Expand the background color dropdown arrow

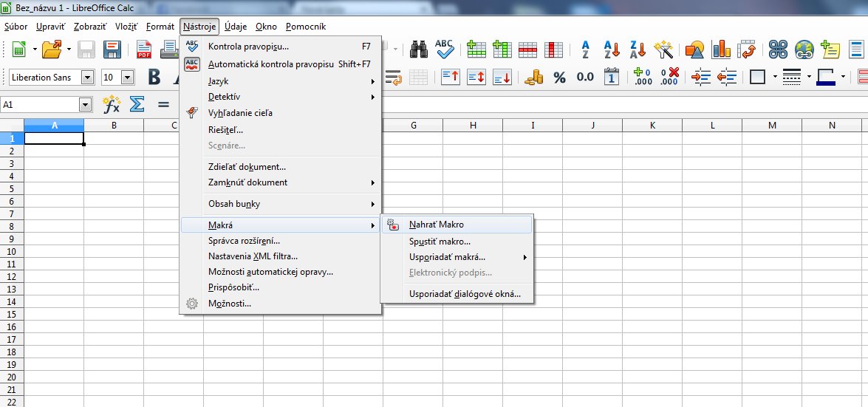click(843, 77)
